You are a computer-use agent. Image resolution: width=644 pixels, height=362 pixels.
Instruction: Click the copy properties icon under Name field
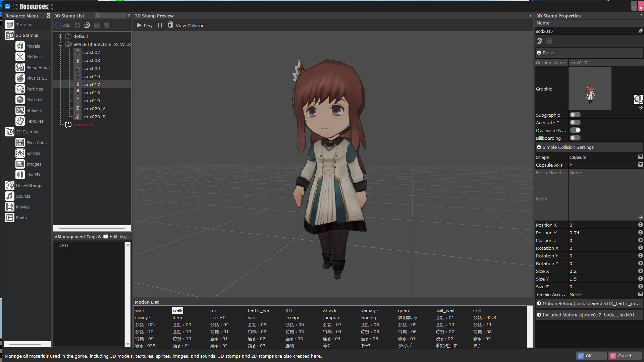tap(539, 41)
